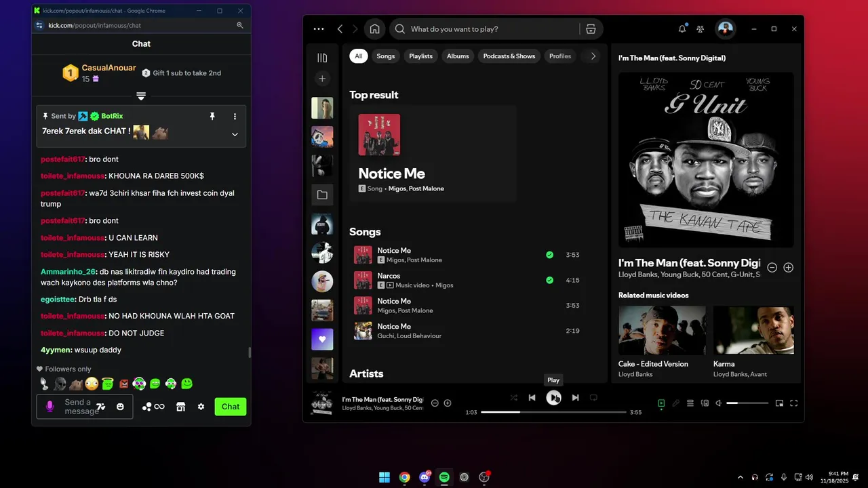Image resolution: width=868 pixels, height=488 pixels.
Task: Open Spotify notifications bell
Action: tap(682, 28)
